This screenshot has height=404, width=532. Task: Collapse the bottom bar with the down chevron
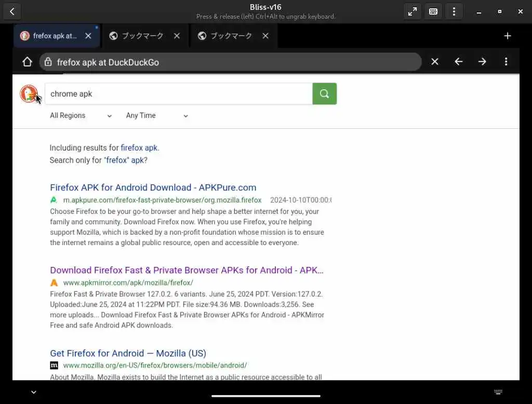[34, 392]
